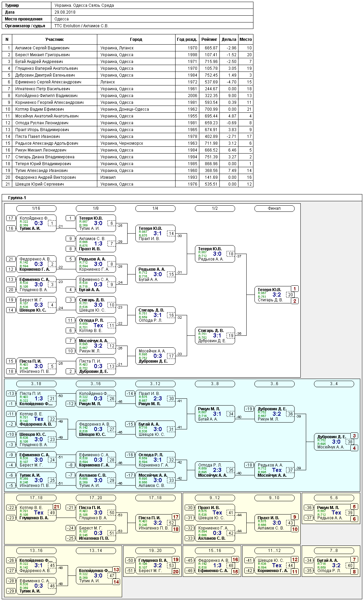The height and width of the screenshot is (601, 364).
Task: Click the 11...12 round label
Action: 274,551
